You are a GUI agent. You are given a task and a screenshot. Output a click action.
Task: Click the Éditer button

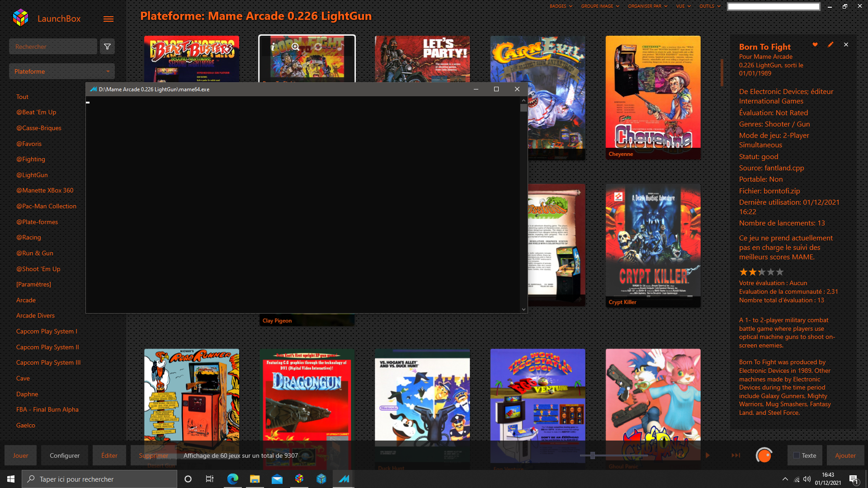[x=109, y=455]
